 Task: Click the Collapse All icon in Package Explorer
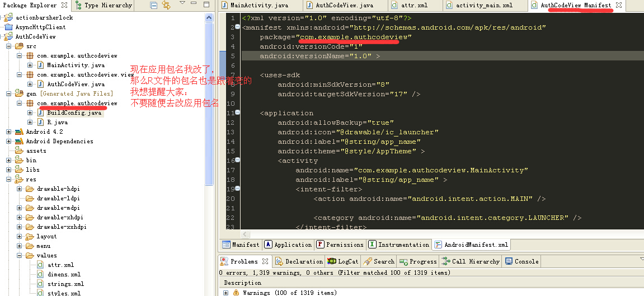coord(154,6)
